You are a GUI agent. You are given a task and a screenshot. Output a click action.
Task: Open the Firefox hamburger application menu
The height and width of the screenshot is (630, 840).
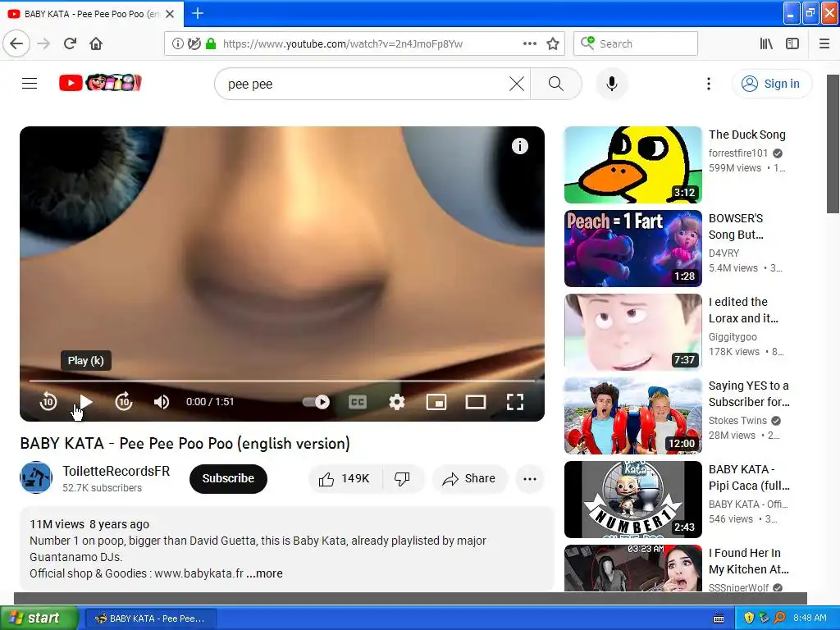tap(824, 44)
